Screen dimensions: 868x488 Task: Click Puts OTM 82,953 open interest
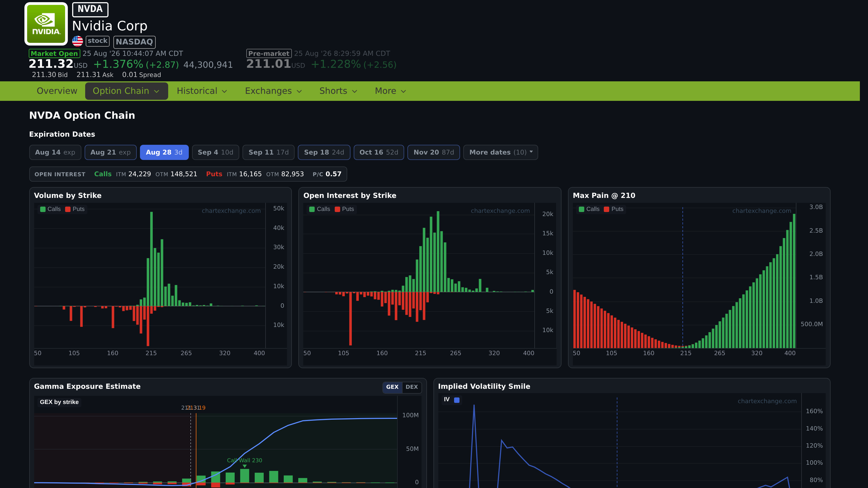tap(285, 174)
